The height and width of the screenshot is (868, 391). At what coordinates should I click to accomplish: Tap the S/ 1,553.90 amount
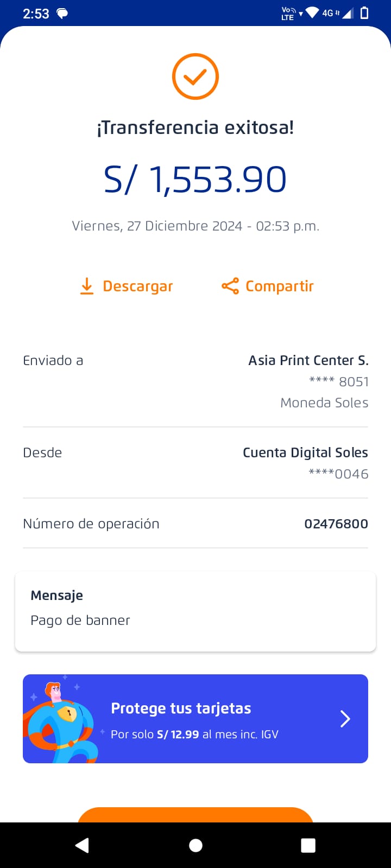point(195,180)
